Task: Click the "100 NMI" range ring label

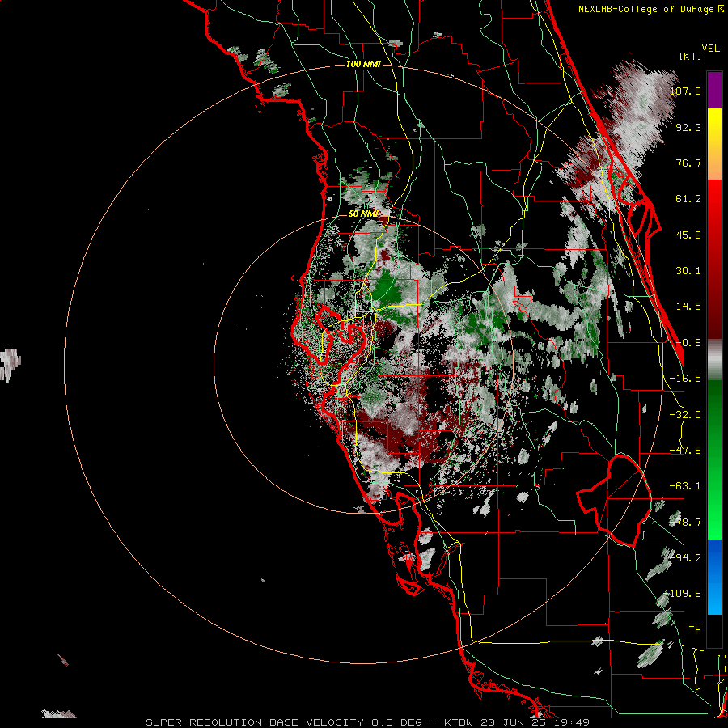Action: coord(363,64)
